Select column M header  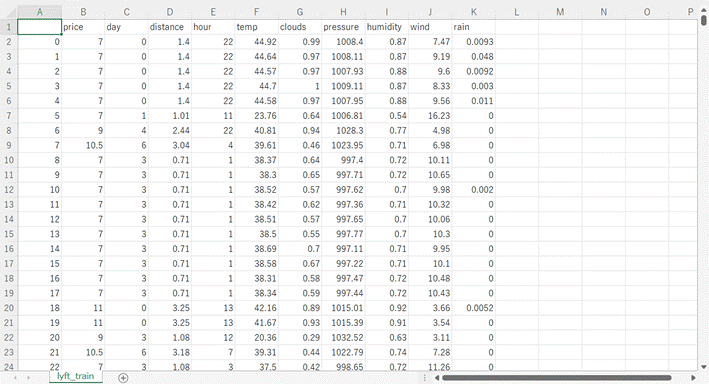(x=560, y=12)
